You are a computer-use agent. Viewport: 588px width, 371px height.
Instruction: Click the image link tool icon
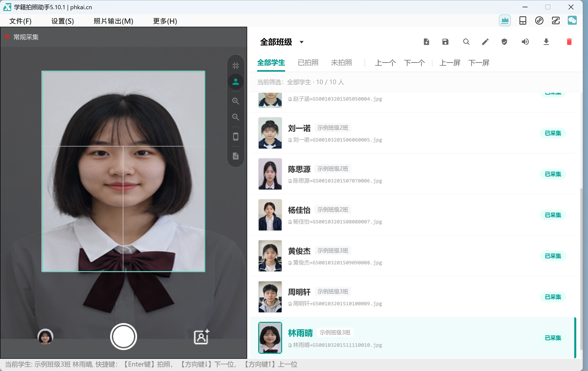(x=556, y=20)
